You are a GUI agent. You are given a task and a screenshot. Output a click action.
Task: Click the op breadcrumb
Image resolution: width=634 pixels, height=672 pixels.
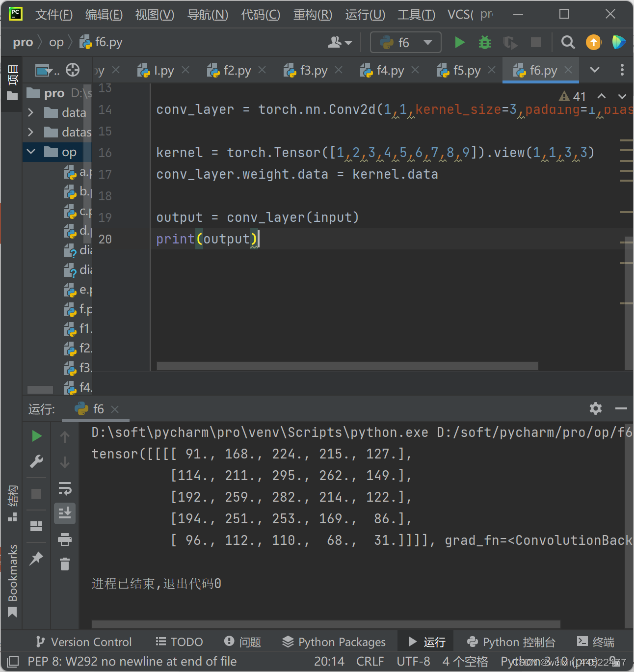click(x=56, y=43)
